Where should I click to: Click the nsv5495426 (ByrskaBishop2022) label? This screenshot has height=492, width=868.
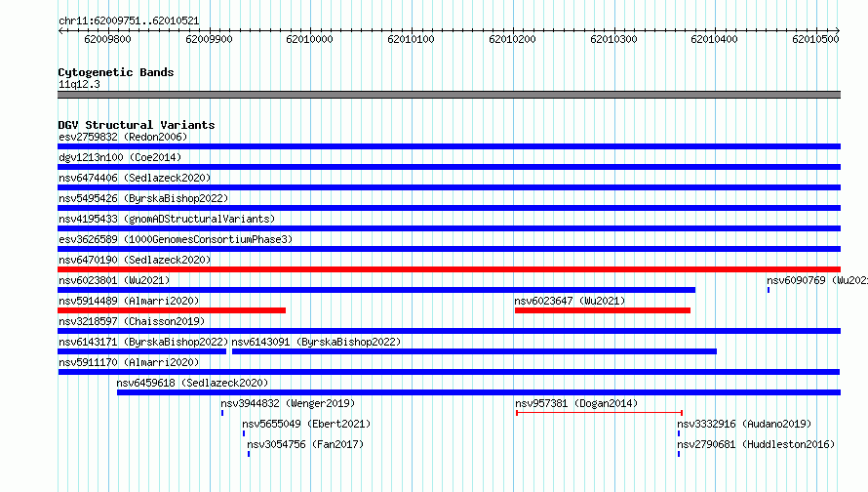(143, 198)
